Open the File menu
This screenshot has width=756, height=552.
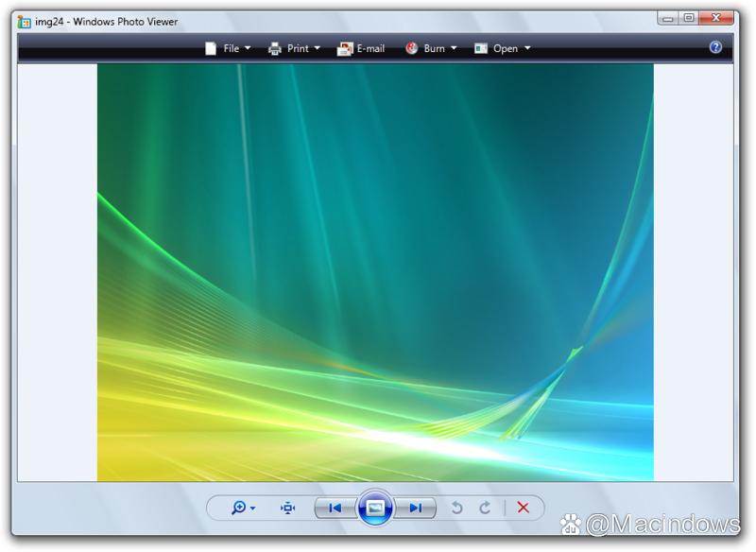[228, 49]
